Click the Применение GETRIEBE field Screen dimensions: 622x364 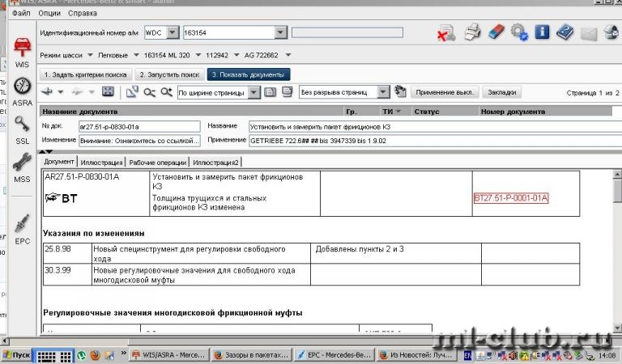[x=435, y=141]
